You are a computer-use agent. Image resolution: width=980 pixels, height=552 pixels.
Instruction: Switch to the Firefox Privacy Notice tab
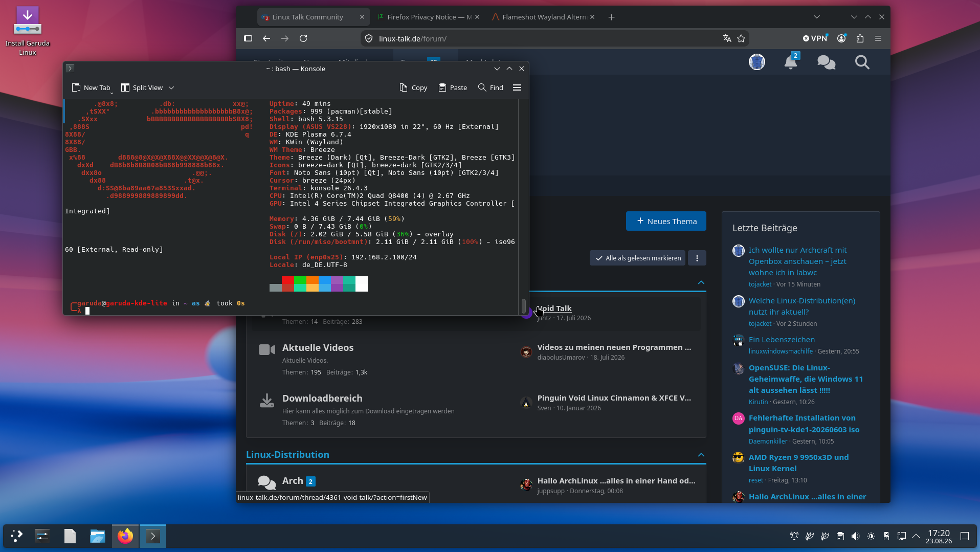(430, 17)
